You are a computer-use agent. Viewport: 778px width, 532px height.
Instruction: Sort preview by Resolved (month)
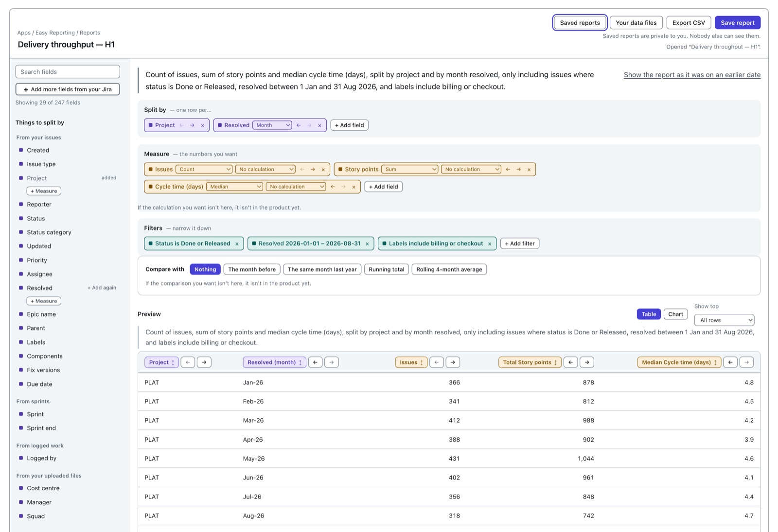point(275,362)
